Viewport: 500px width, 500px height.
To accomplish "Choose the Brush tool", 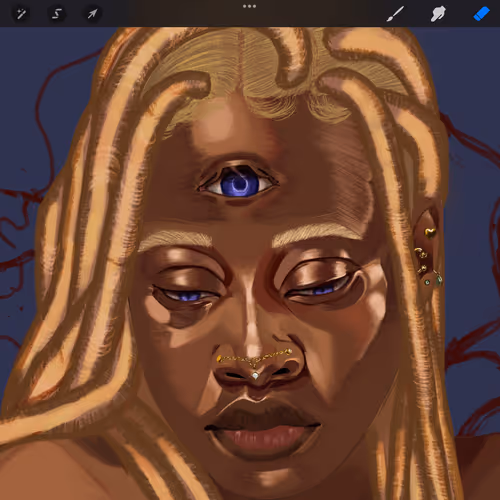I will point(395,14).
